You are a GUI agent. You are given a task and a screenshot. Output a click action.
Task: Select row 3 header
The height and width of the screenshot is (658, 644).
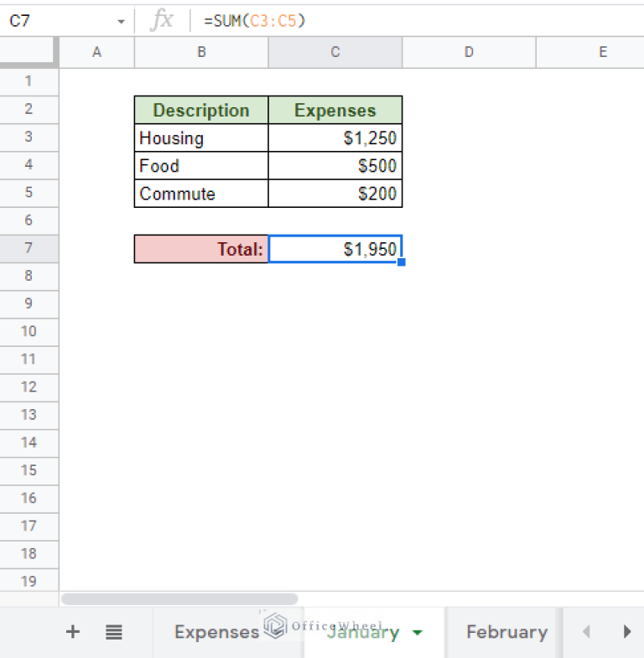click(x=29, y=137)
